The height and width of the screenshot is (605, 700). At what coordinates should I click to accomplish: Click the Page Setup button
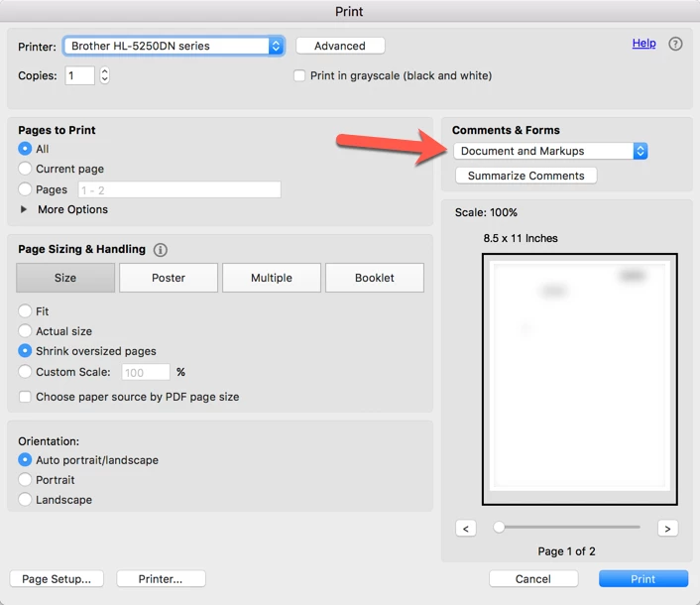pos(57,578)
